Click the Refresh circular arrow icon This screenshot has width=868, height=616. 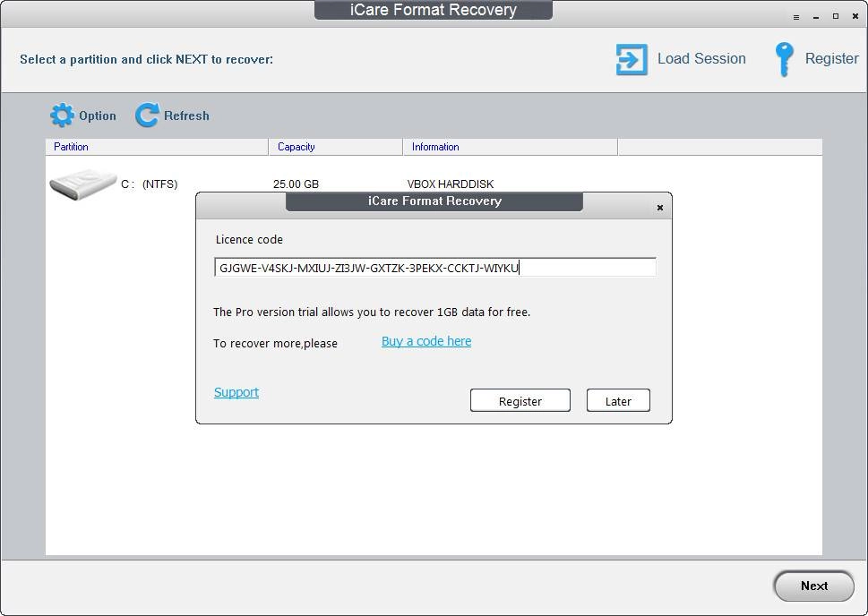tap(147, 115)
